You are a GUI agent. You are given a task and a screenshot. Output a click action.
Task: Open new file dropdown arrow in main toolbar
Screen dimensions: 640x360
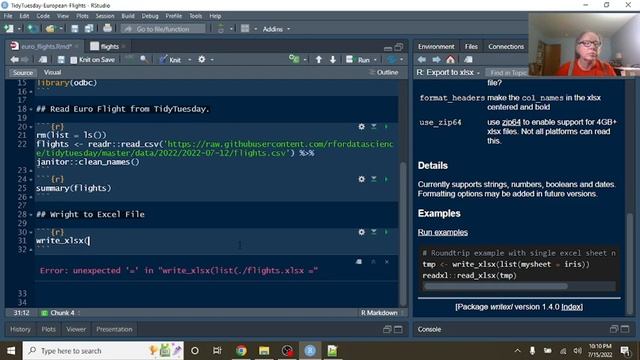click(x=19, y=29)
